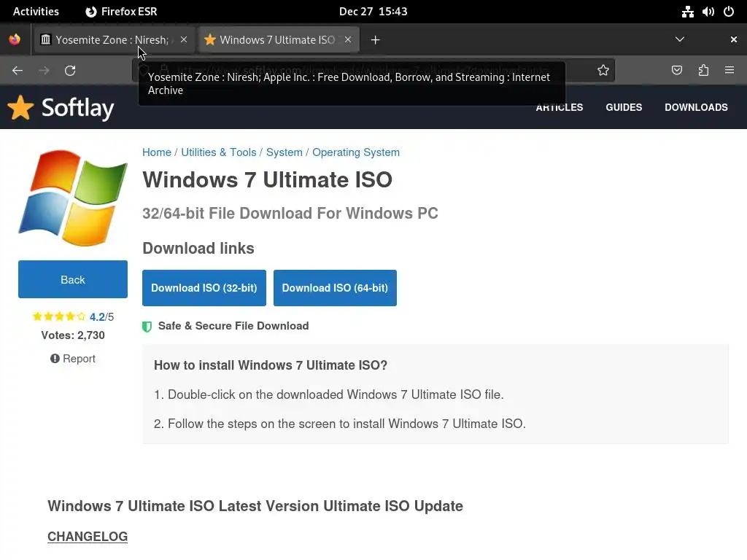Screen dimensions: 747x560
Task: Open the Extensions puzzle icon
Action: (x=703, y=71)
